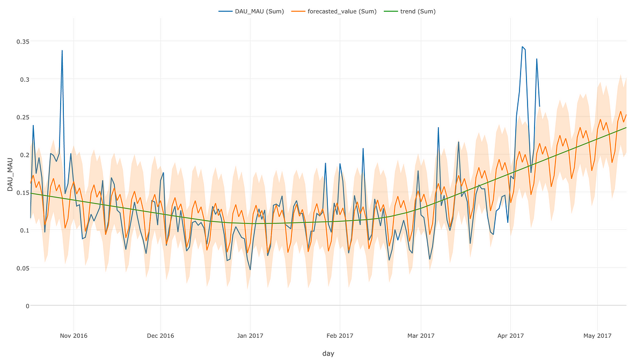Click the DAU_MAU spike peak in late October 2016
This screenshot has width=644, height=362.
click(62, 50)
